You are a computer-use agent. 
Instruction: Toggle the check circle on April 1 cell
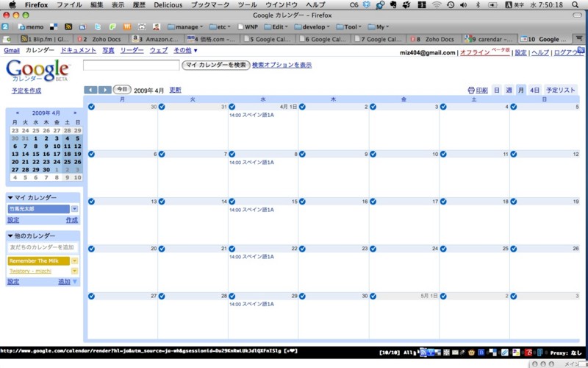(x=232, y=107)
